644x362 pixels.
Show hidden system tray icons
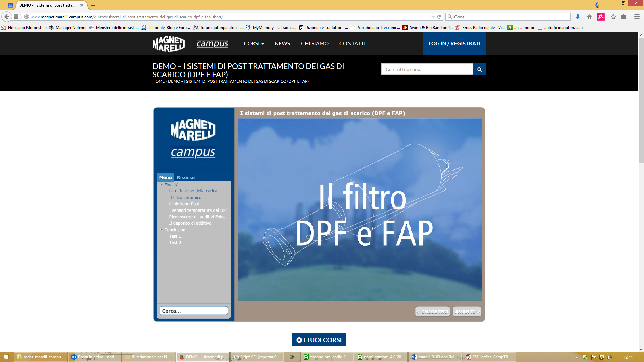[x=577, y=357]
